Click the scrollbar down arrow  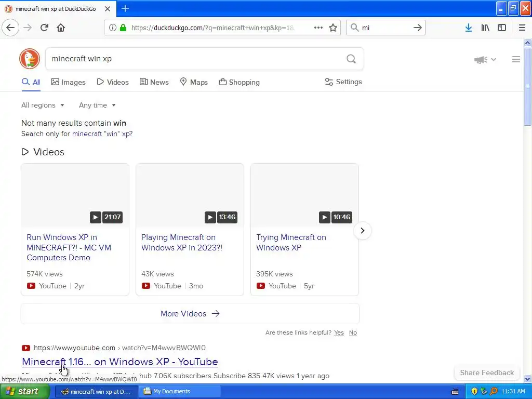point(528,379)
